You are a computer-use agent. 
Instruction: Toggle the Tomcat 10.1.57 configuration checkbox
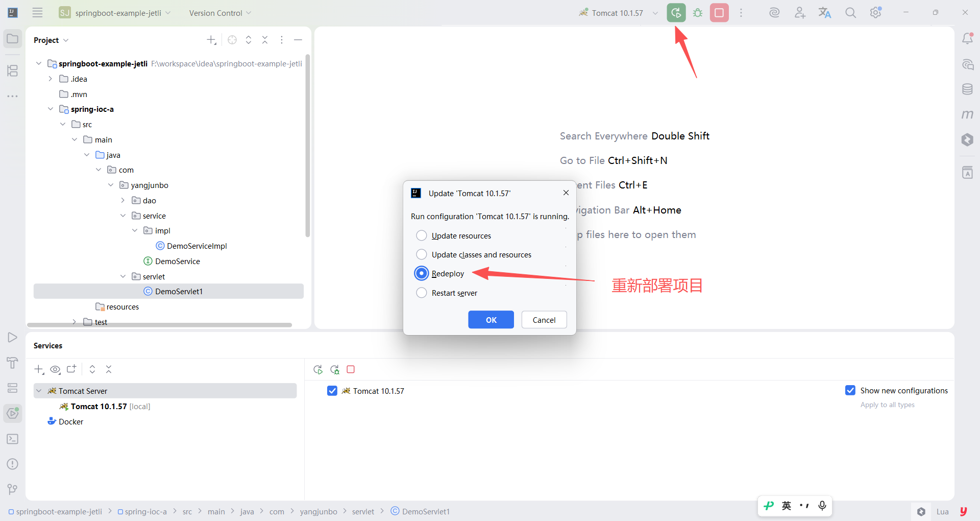332,391
